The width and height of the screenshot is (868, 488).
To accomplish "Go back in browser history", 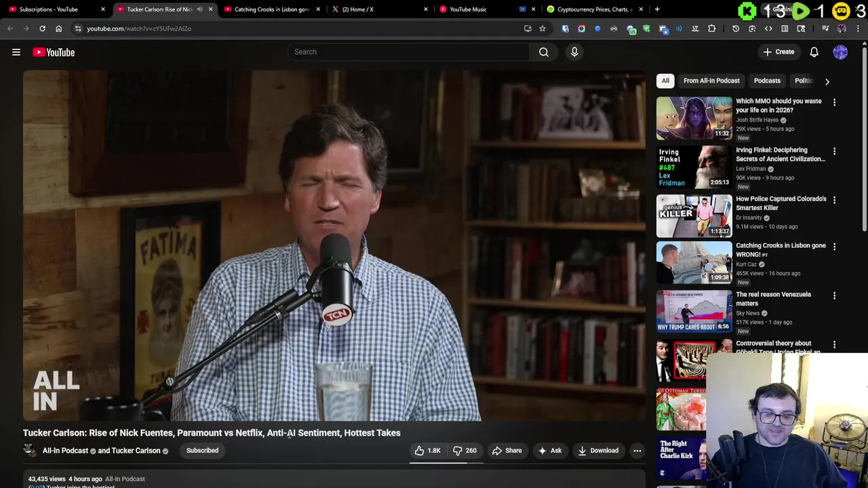I will [x=9, y=28].
